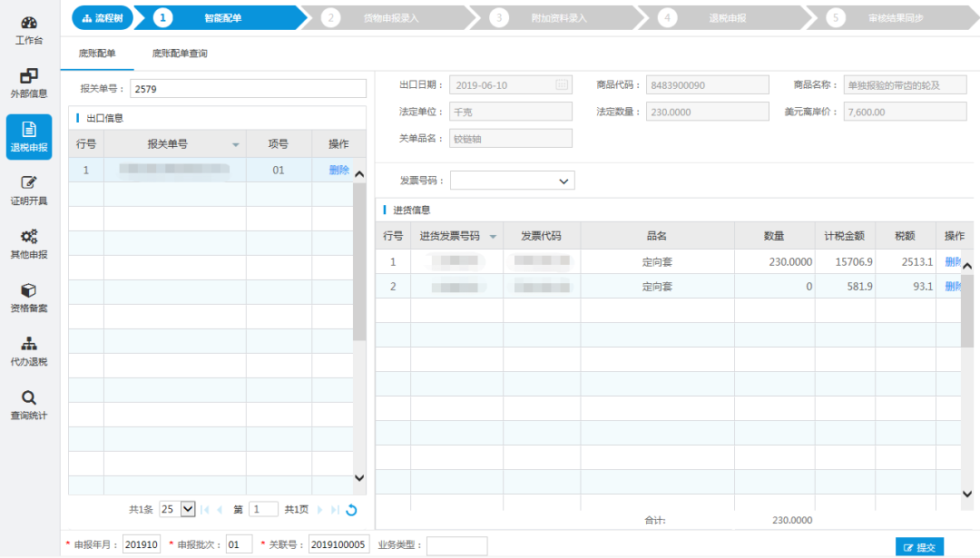Go to step 5 审核结果同步
The image size is (980, 558).
tap(893, 18)
